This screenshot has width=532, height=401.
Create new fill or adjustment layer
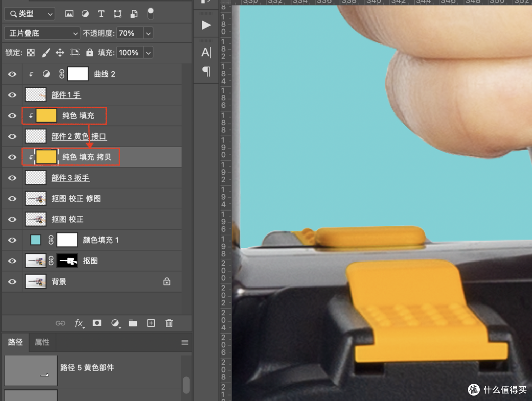pos(115,323)
